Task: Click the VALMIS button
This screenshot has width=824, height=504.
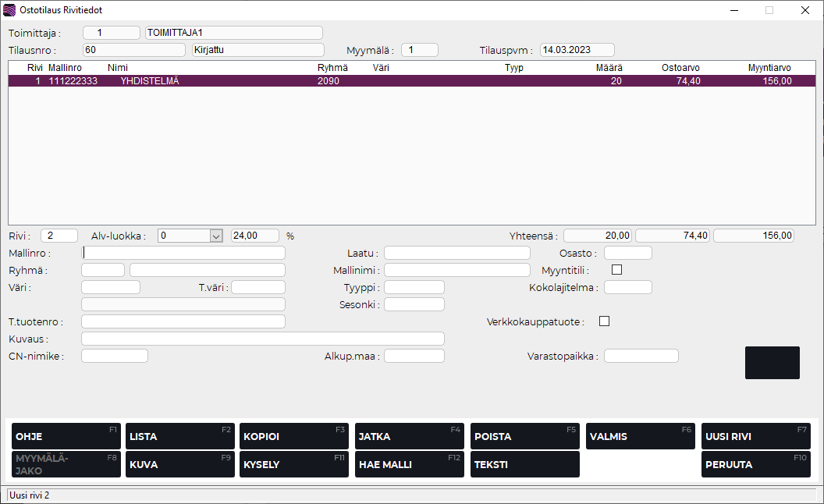Action: 640,436
